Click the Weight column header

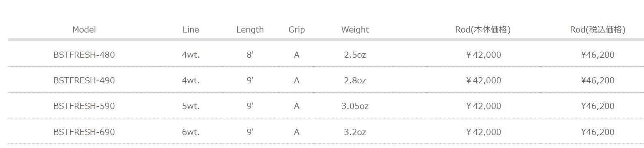click(355, 30)
